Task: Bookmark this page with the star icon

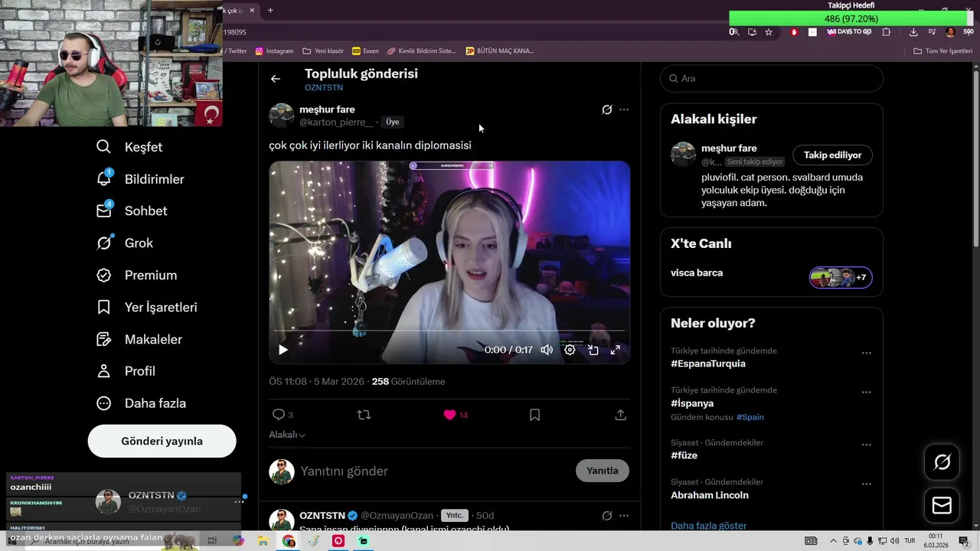Action: pos(769,32)
